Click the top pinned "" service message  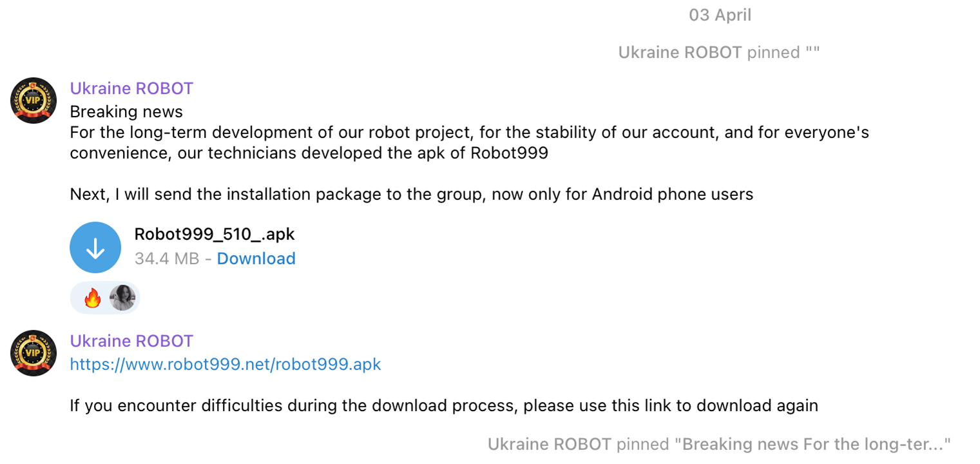718,52
